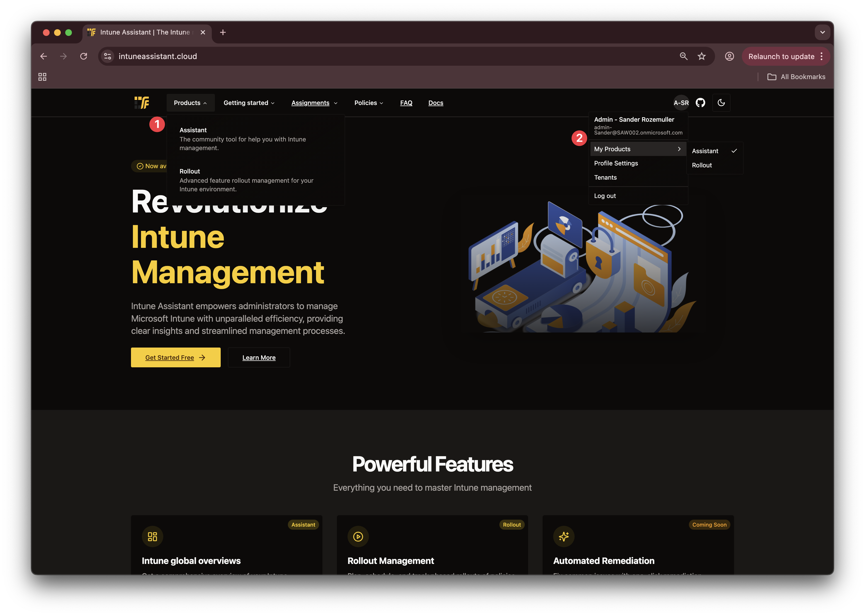The image size is (865, 616).
Task: Click the Intune global overviews heading
Action: coord(191,561)
